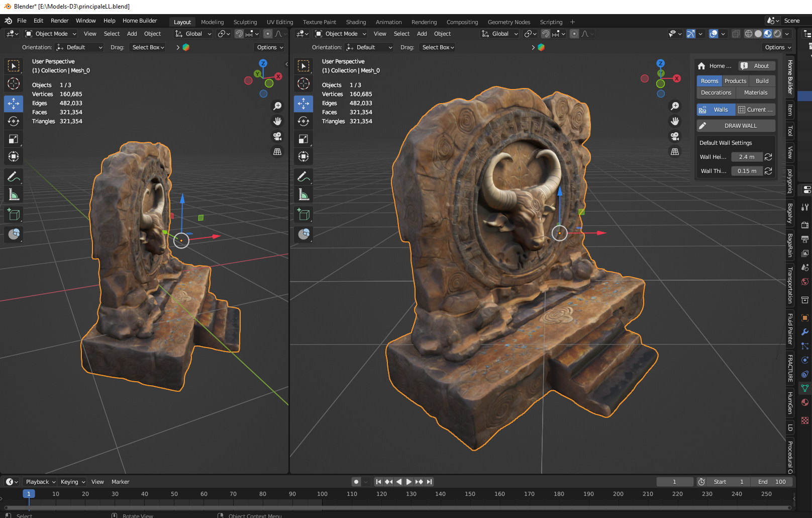
Task: Edit the Wall Height 2.4 m field
Action: [x=747, y=157]
